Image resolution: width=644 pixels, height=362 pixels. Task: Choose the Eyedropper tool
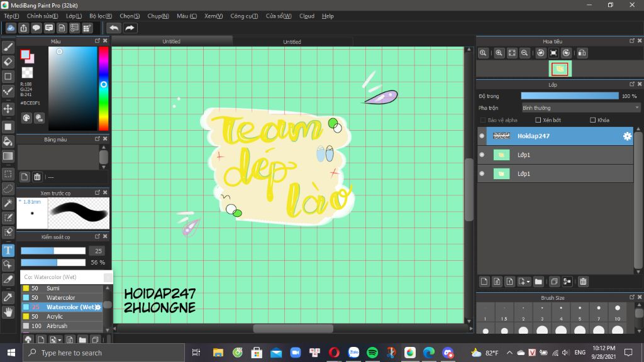pos(8,296)
